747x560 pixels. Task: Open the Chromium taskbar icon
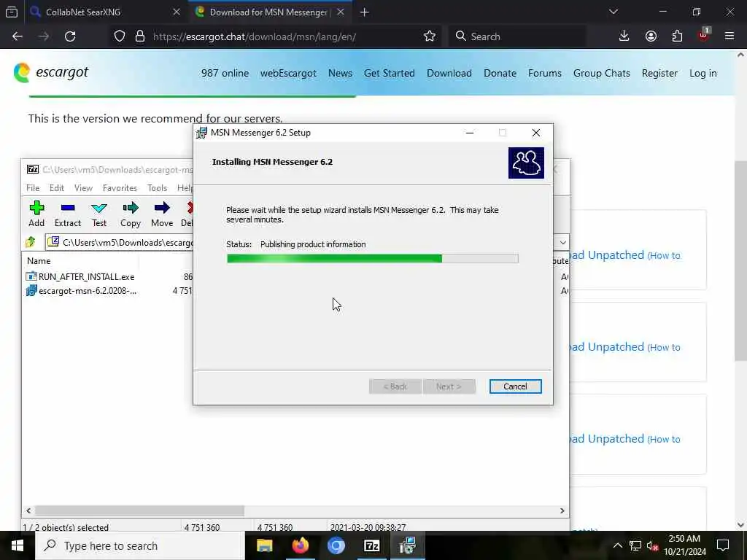336,545
